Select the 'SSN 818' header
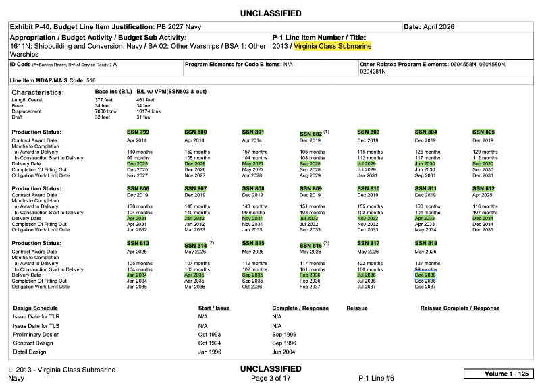The image size is (540, 392). (426, 243)
